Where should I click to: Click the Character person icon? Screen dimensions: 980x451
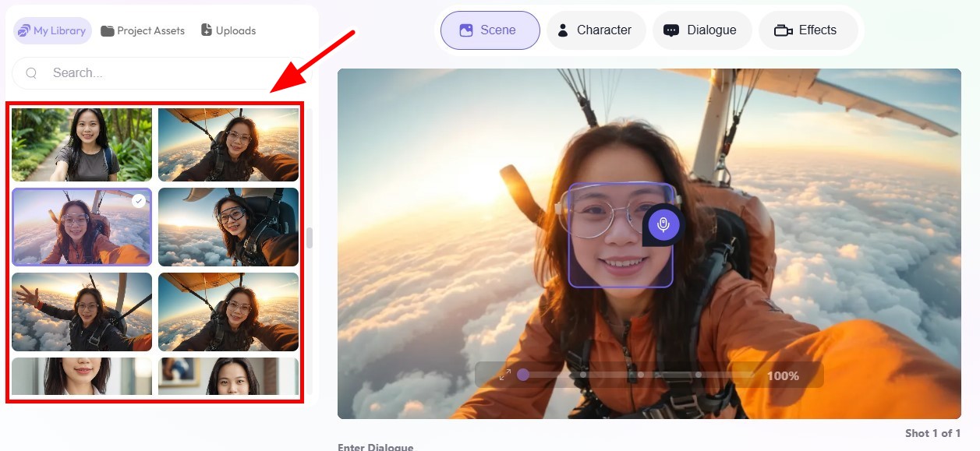coord(562,30)
